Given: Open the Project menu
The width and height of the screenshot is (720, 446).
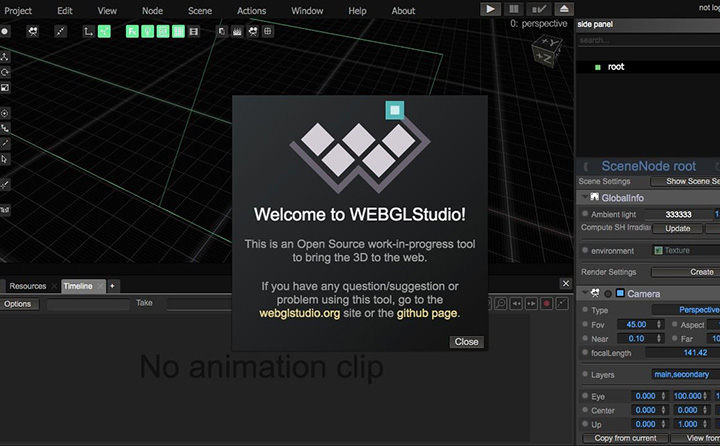Looking at the screenshot, I should 18,11.
